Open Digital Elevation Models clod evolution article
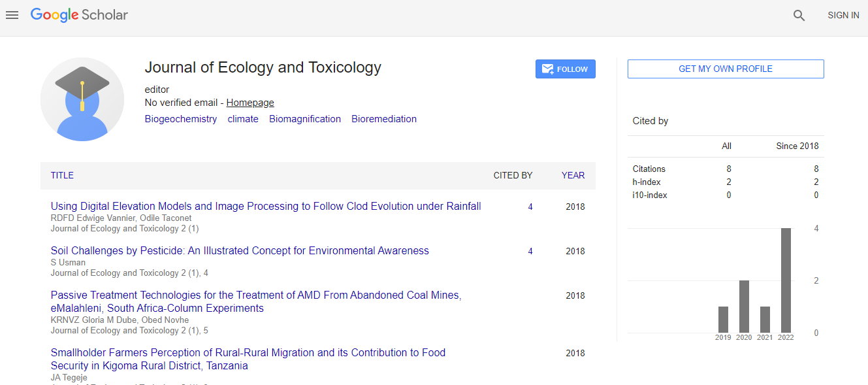 [x=266, y=207]
